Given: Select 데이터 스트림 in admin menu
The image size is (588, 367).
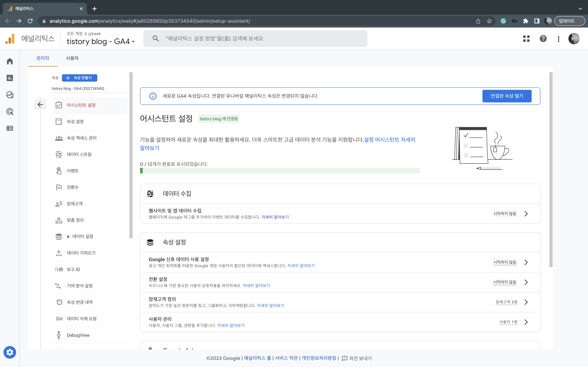Looking at the screenshot, I should [79, 154].
